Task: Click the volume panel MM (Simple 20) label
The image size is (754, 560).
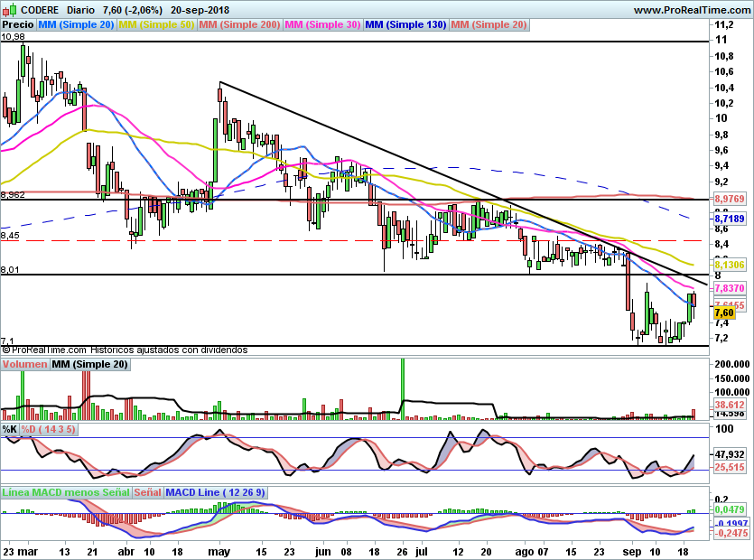Action: [89, 365]
